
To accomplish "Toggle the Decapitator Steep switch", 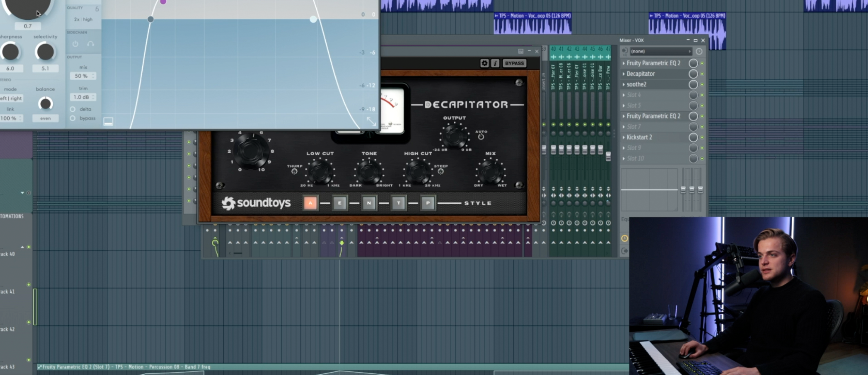I will coord(441,172).
